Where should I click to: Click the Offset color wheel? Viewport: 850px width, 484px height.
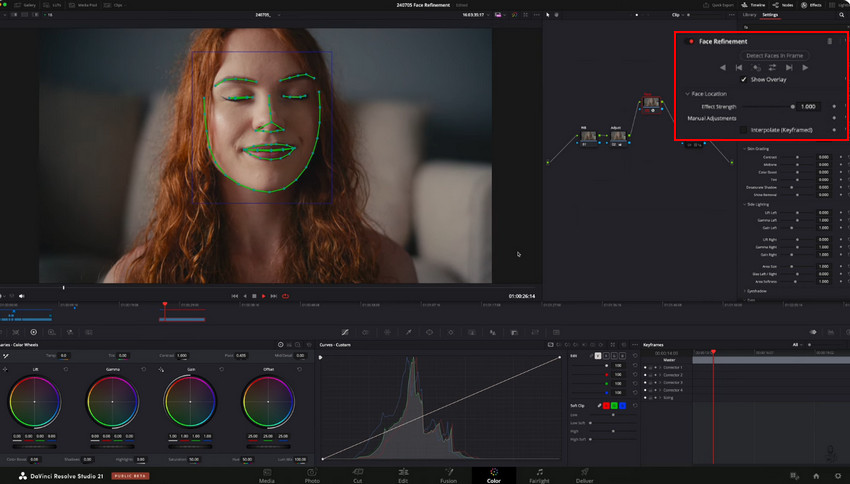click(268, 402)
